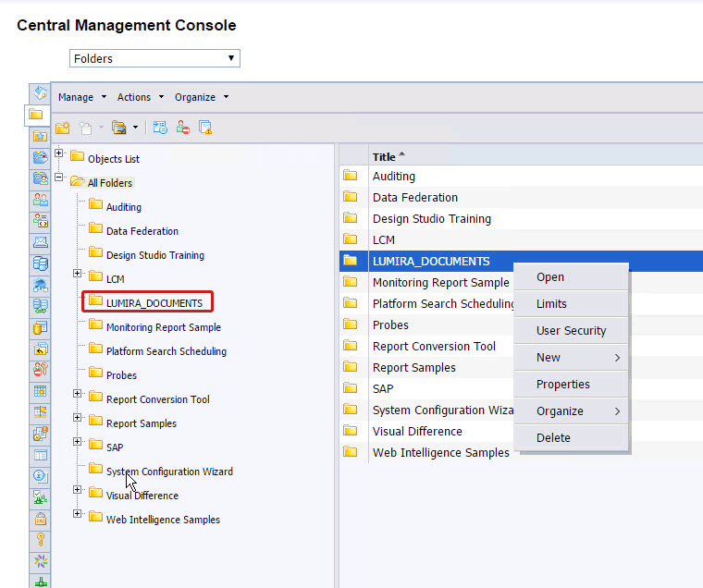Expand the Report Samples tree folder
703x588 pixels.
pos(78,418)
